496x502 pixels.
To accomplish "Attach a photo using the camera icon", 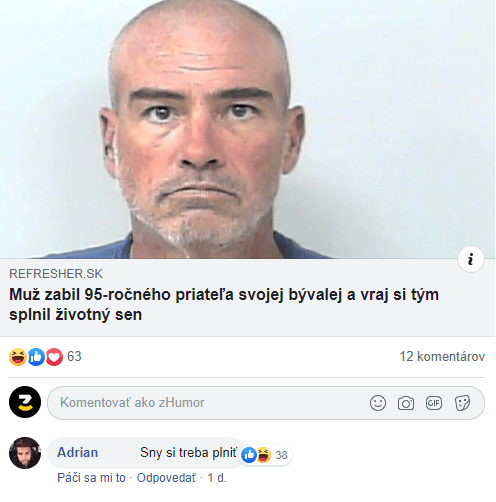I will click(x=406, y=403).
